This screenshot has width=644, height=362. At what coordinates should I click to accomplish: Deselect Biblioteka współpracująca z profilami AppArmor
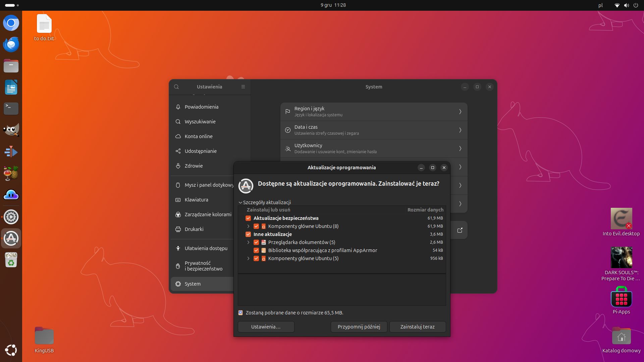click(x=256, y=250)
